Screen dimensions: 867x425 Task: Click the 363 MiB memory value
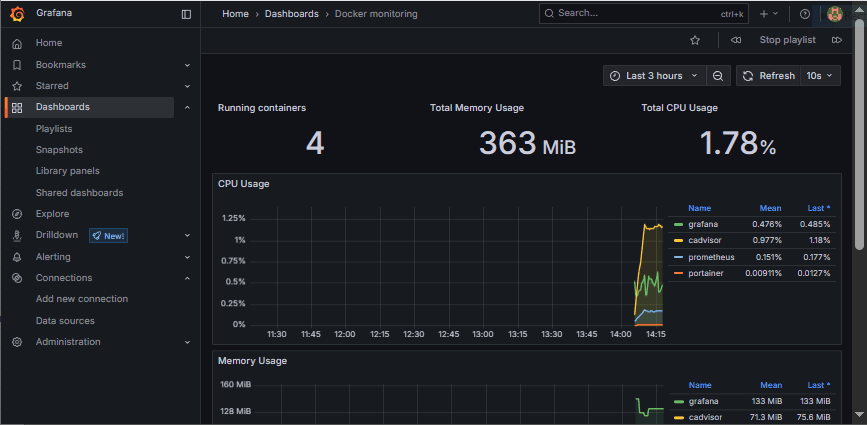(x=527, y=143)
